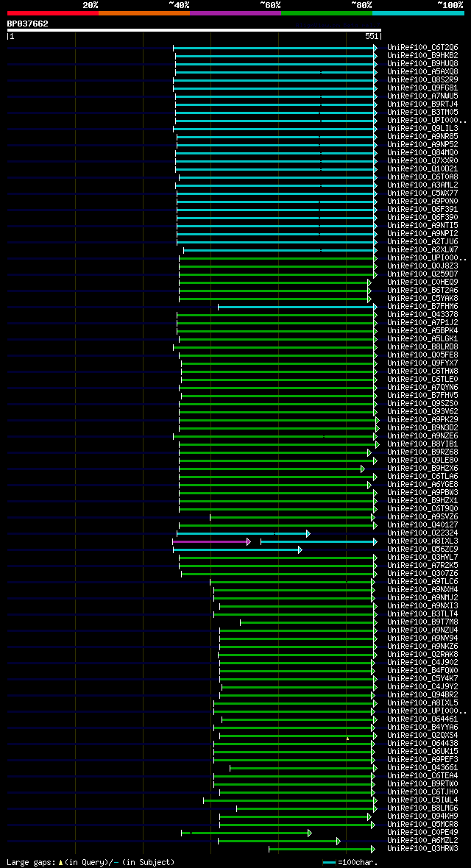Screen dimensions: 471x868
Task: Click the green alignment bar for A6MZL2
Action: coord(279,841)
